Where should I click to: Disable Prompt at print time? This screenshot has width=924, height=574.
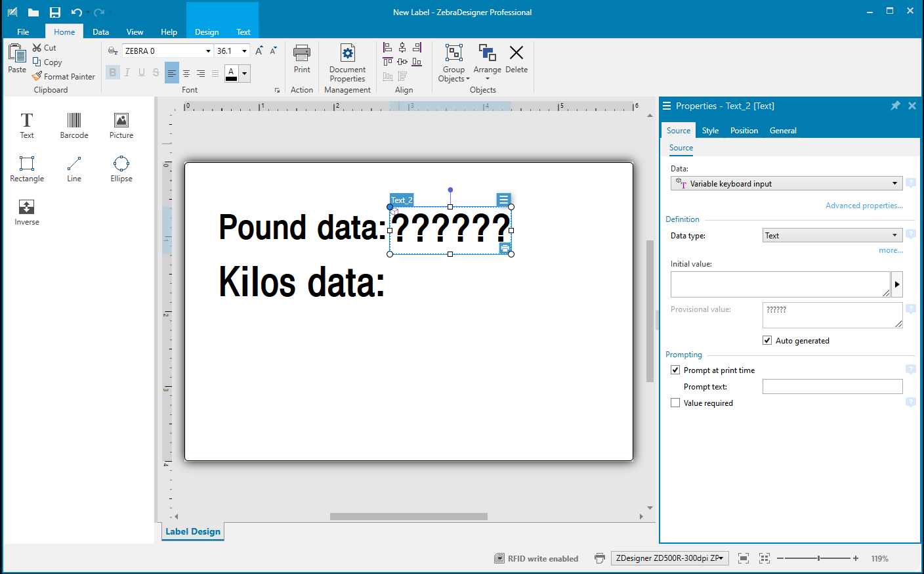point(675,370)
